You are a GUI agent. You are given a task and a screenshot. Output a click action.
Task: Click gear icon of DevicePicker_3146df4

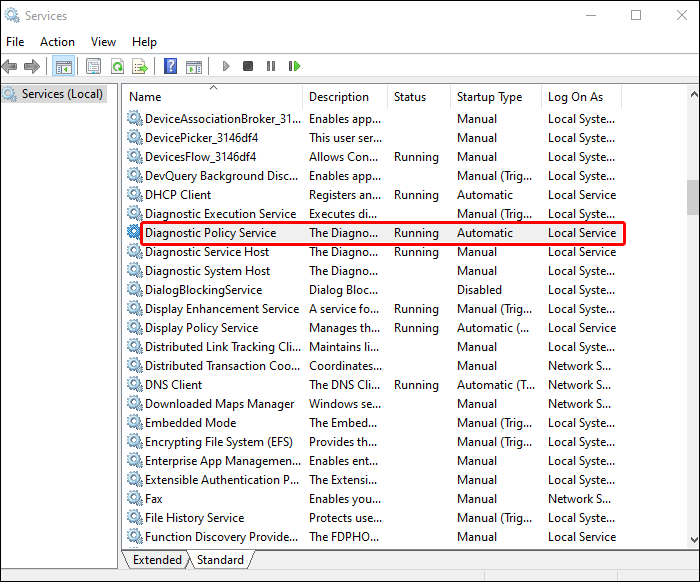pyautogui.click(x=134, y=137)
